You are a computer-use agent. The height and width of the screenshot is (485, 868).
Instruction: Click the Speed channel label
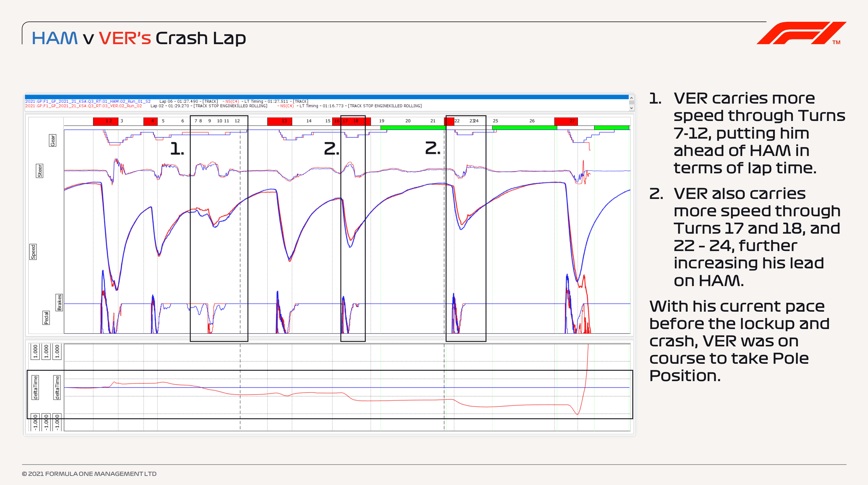click(x=33, y=252)
